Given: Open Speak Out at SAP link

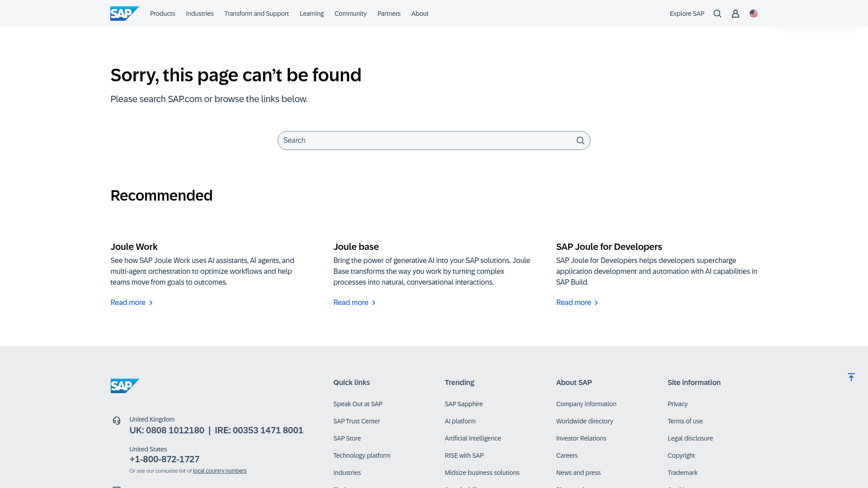Looking at the screenshot, I should coord(358,404).
